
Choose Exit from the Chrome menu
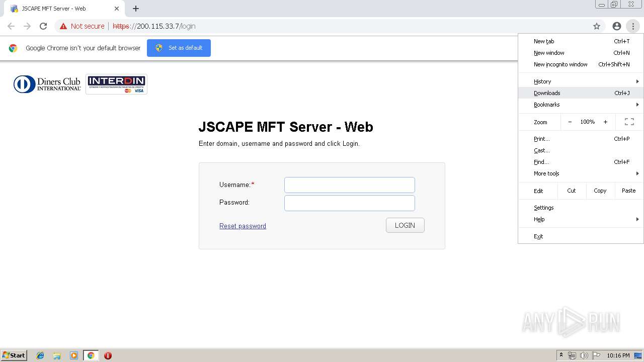coord(581,236)
